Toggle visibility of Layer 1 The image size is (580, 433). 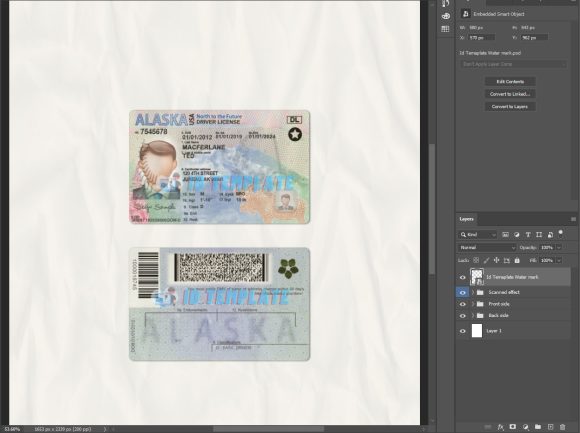[x=462, y=331]
